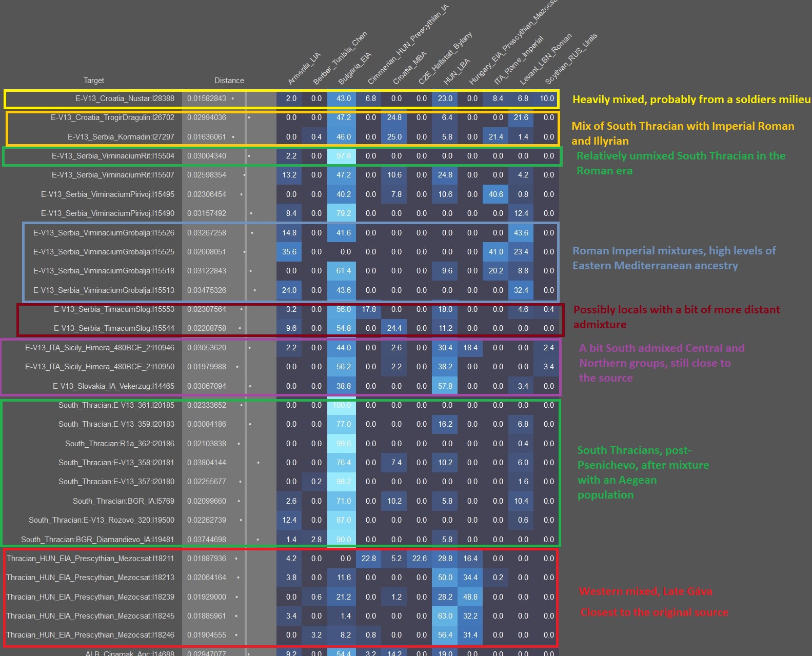Click the Distance column header
The height and width of the screenshot is (656, 812).
click(x=229, y=81)
